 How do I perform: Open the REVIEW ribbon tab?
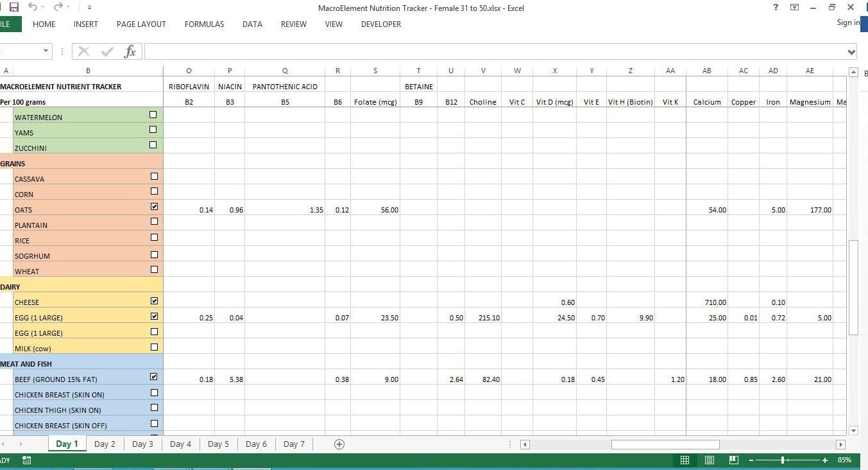pyautogui.click(x=294, y=24)
